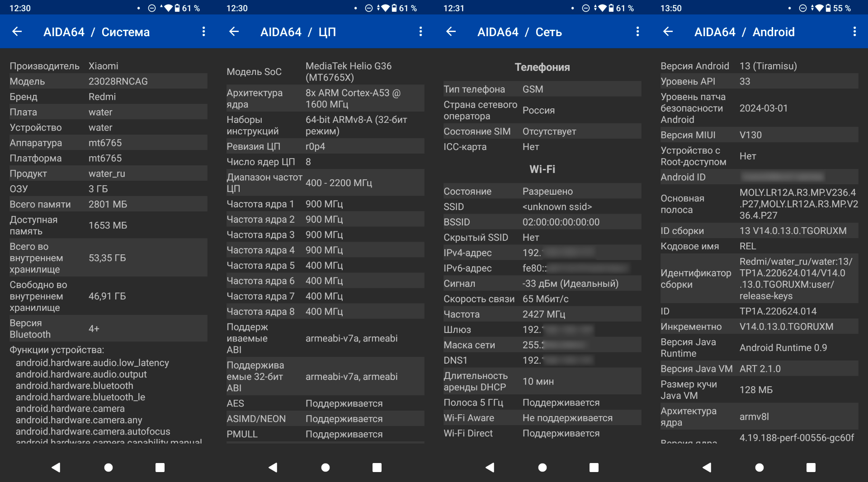Open more options on Сеть screen
Image resolution: width=868 pixels, height=482 pixels.
637,32
